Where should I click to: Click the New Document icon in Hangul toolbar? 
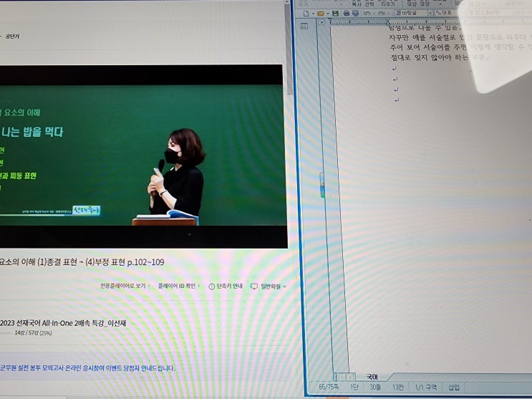[306, 14]
